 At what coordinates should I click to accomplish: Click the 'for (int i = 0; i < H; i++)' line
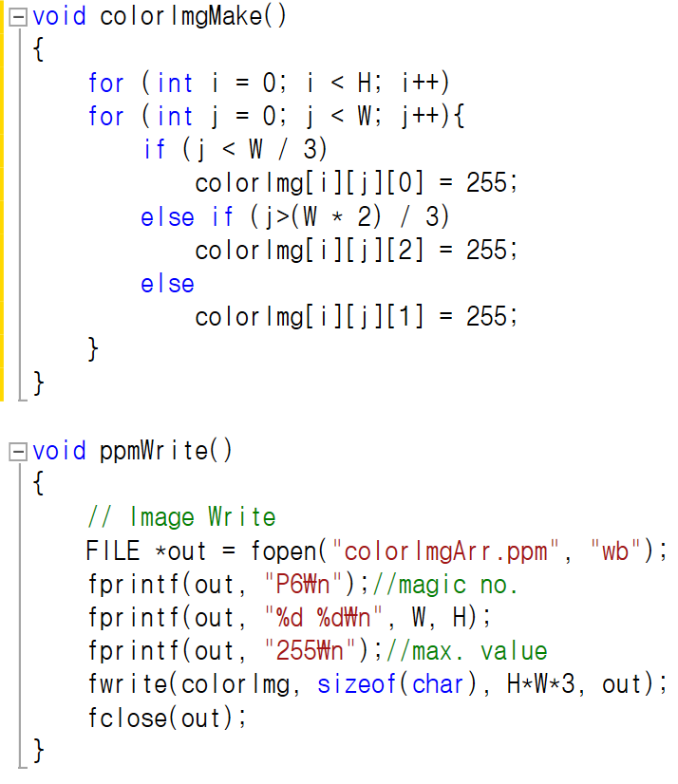pyautogui.click(x=269, y=83)
